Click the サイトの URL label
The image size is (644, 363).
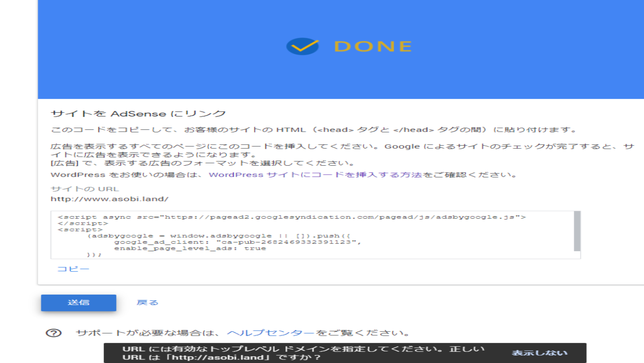point(84,189)
